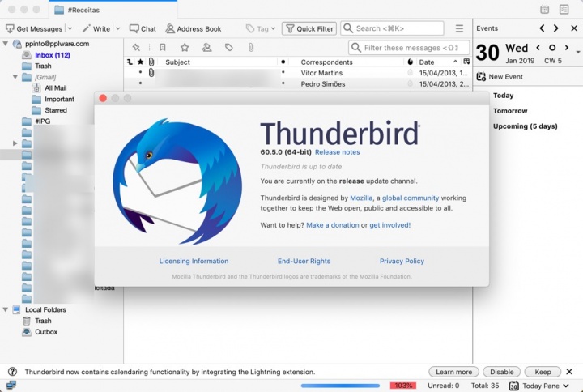Viewport: 583px width, 392px height.
Task: Filter messages with attachments icon
Action: (251, 48)
